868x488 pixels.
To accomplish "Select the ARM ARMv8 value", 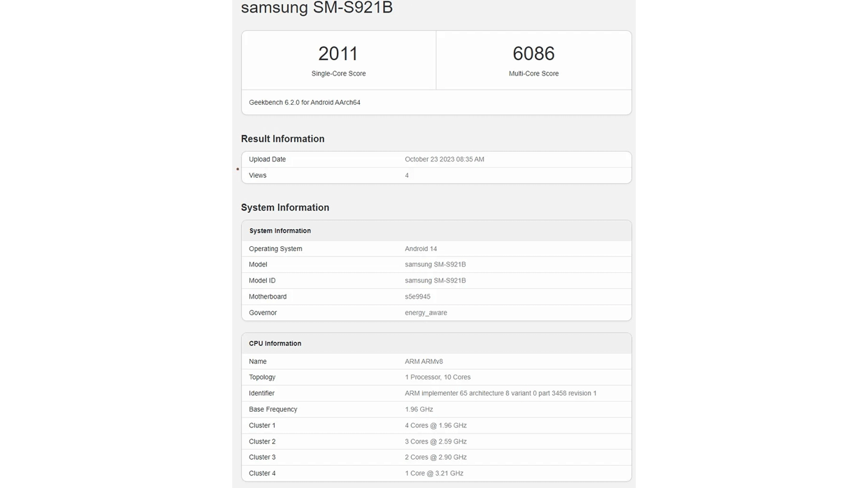I will tap(424, 362).
